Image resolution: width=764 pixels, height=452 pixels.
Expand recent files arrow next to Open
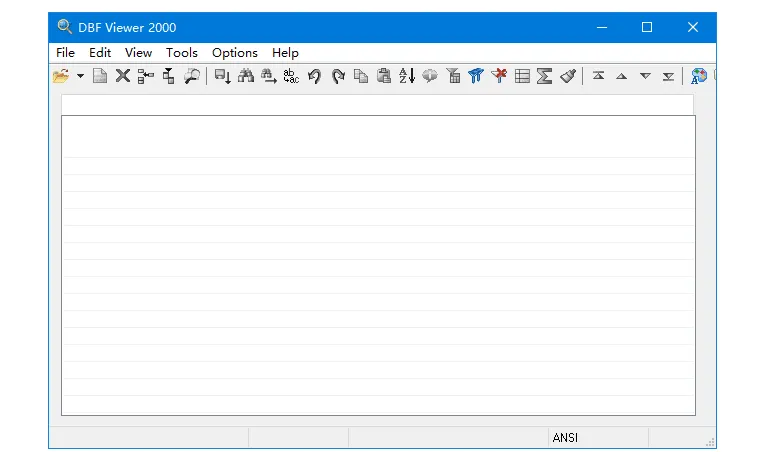(x=80, y=76)
